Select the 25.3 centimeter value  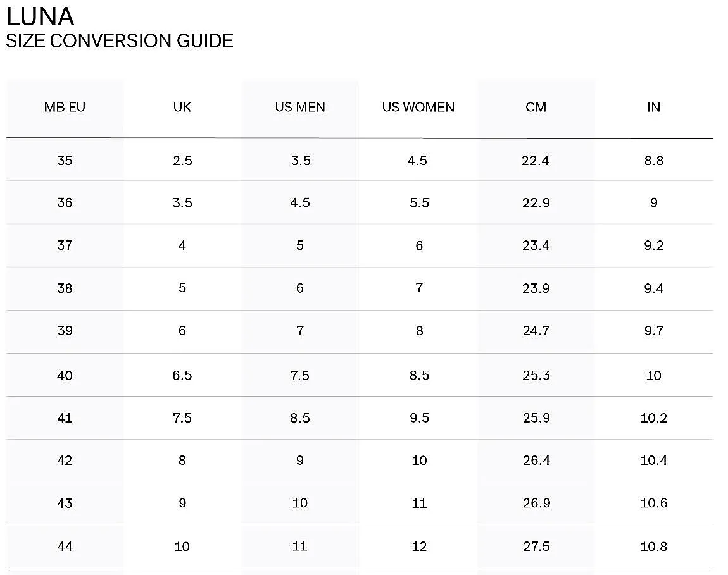pyautogui.click(x=536, y=376)
